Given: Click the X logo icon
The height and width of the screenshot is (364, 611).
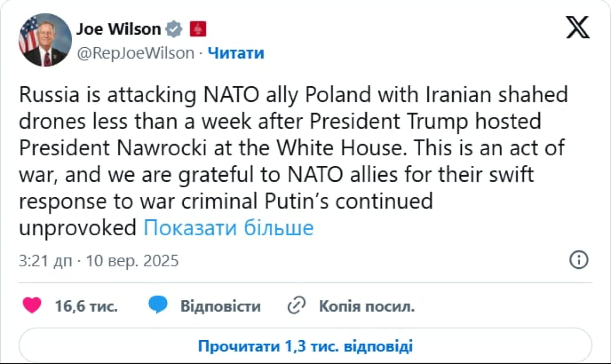Looking at the screenshot, I should click(x=577, y=27).
